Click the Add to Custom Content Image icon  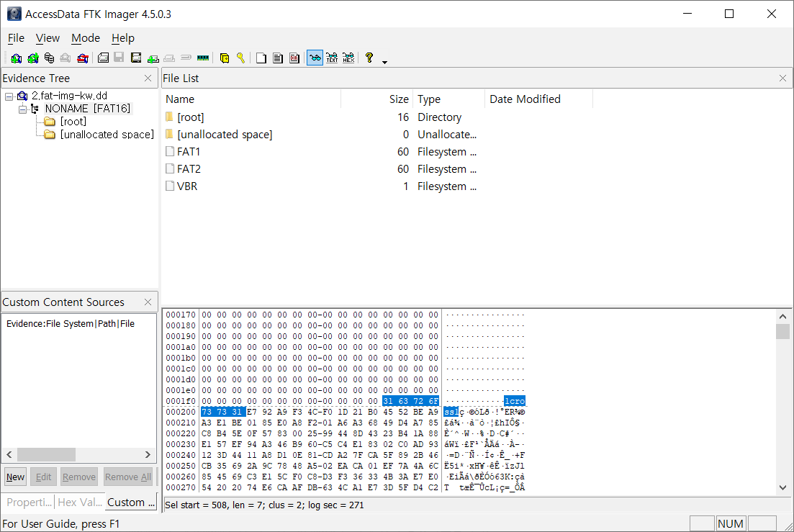coord(153,58)
